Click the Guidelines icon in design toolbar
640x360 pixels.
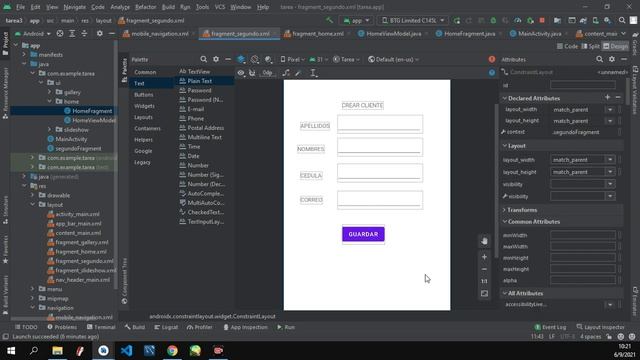[313, 73]
